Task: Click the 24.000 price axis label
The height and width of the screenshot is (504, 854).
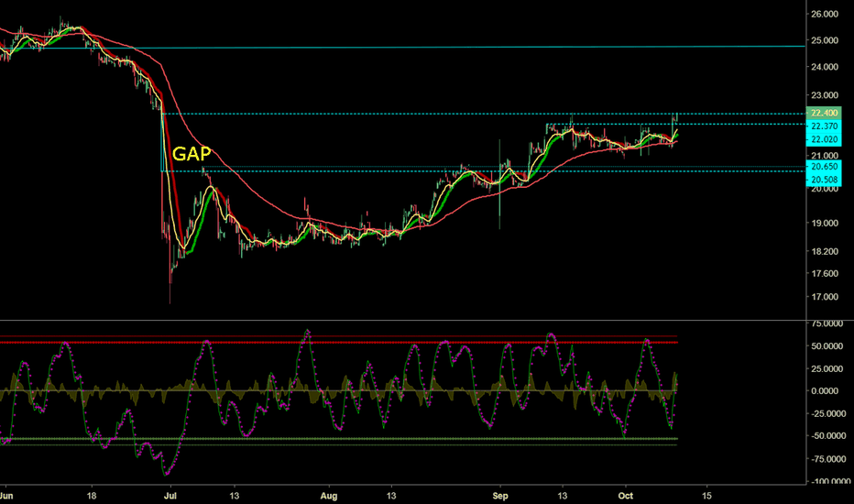Action: tap(825, 67)
